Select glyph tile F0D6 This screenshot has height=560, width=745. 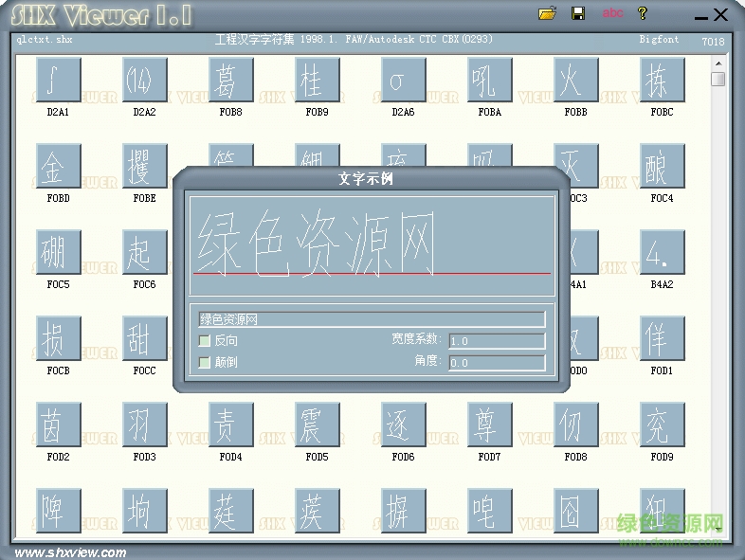(x=404, y=425)
